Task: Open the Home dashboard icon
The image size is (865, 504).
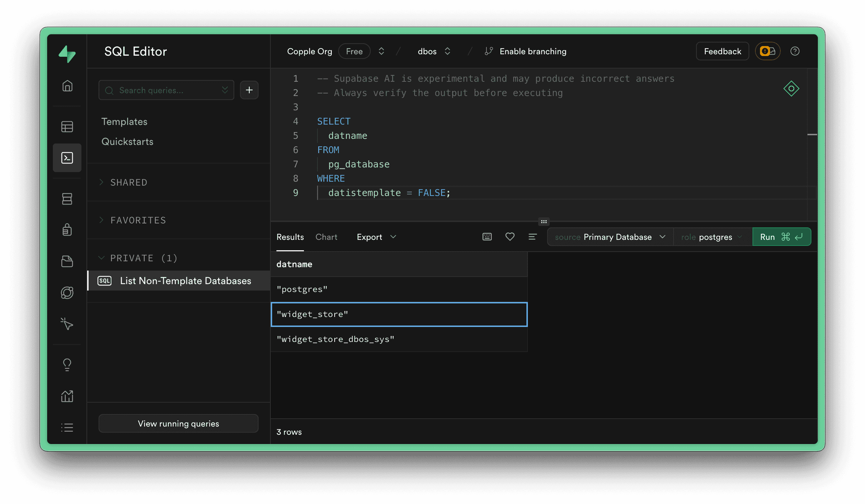Action: pos(67,86)
